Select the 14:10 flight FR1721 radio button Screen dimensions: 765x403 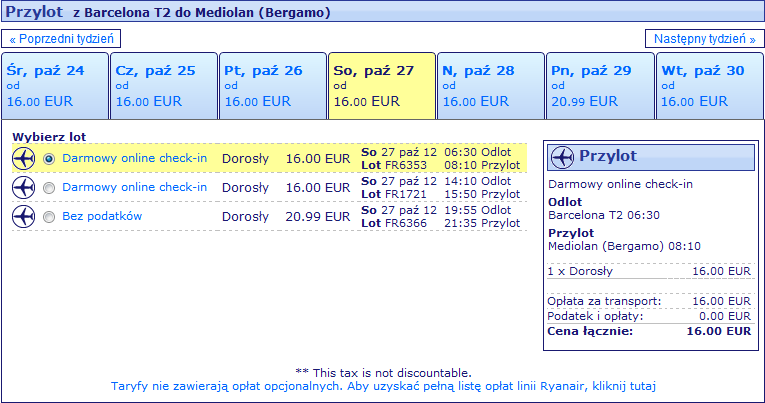point(49,188)
